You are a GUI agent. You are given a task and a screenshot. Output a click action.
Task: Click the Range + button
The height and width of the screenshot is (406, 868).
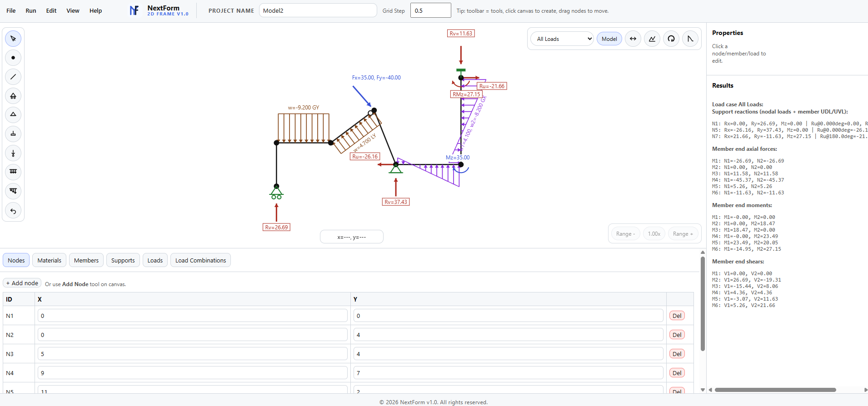[x=683, y=234]
